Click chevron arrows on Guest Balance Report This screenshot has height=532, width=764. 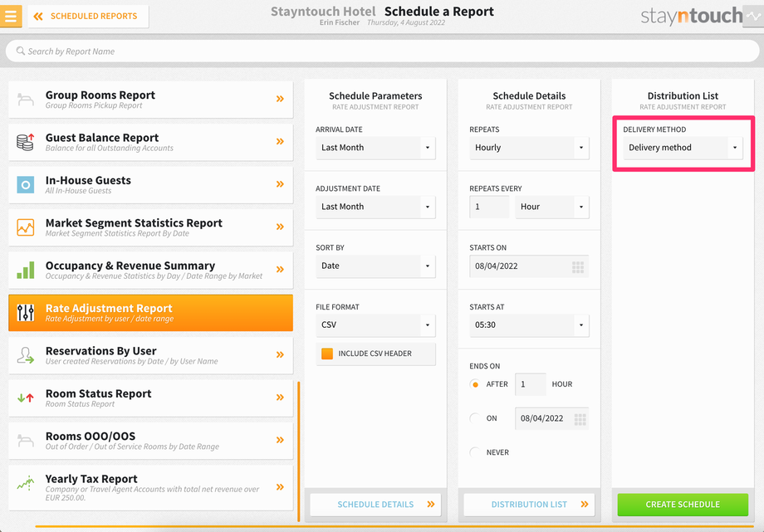pyautogui.click(x=280, y=141)
